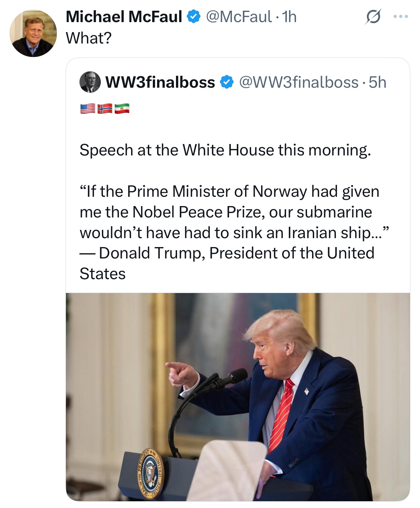Image resolution: width=420 pixels, height=508 pixels.
Task: Click WW3finalboss's blue verified badge
Action: pyautogui.click(x=227, y=82)
